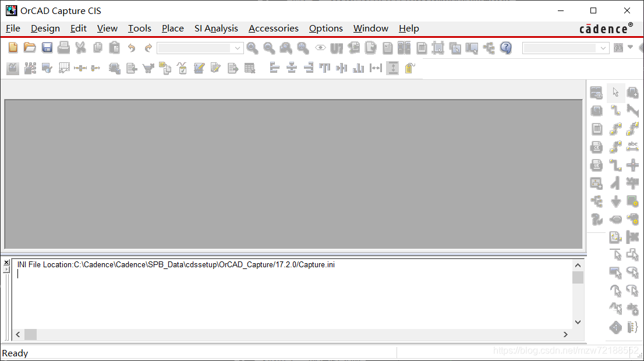Click the Print icon in toolbar
The width and height of the screenshot is (644, 361).
pyautogui.click(x=63, y=48)
